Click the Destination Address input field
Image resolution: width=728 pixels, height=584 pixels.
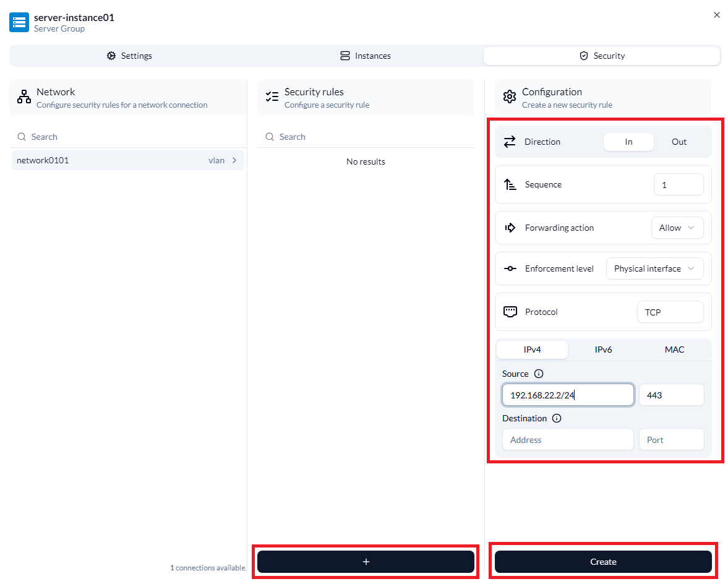click(x=567, y=440)
